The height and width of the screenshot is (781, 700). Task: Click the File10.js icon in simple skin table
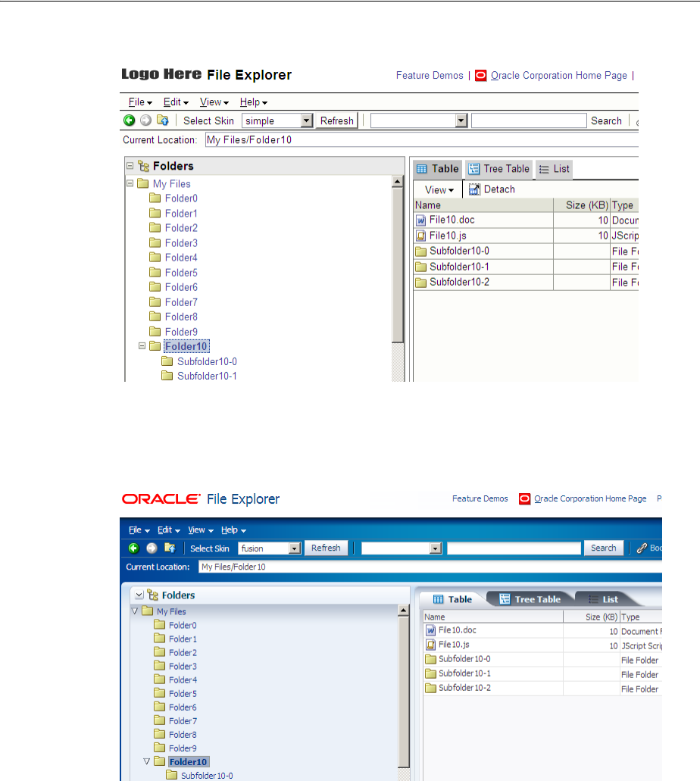point(421,236)
